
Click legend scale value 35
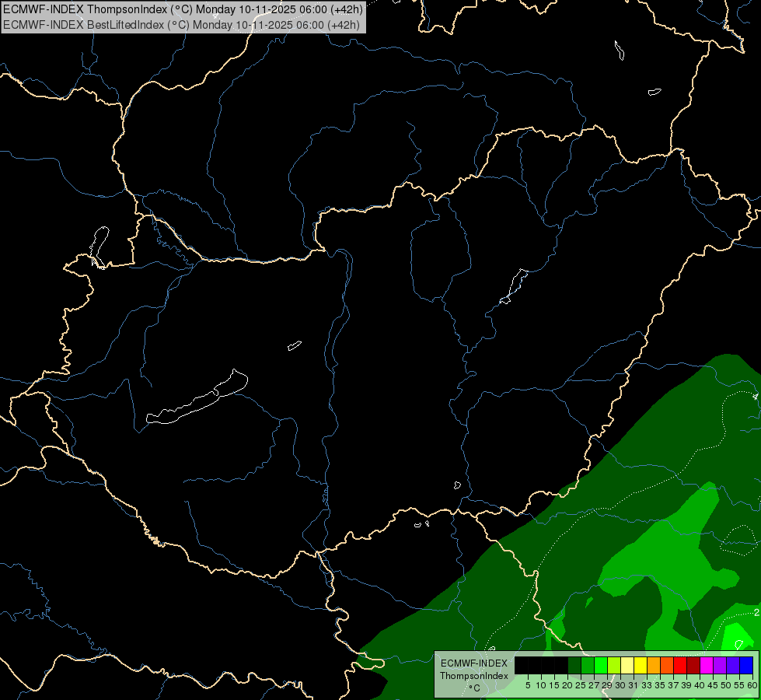pos(661,685)
